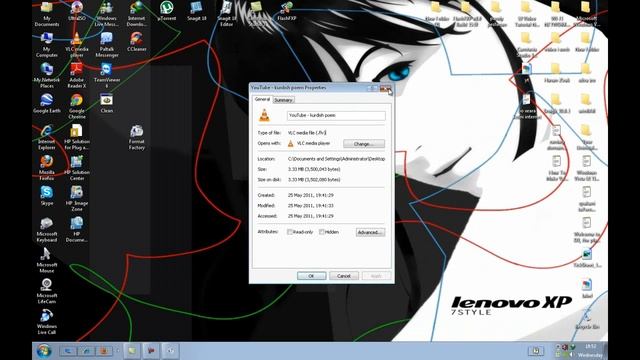
Task: Select the Snagit 10 desktop icon
Action: [196, 11]
